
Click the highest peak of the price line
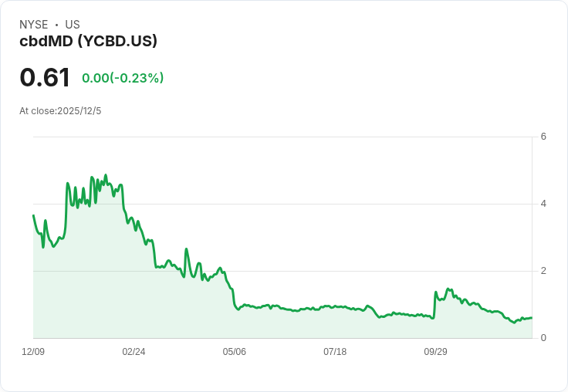pyautogui.click(x=106, y=175)
